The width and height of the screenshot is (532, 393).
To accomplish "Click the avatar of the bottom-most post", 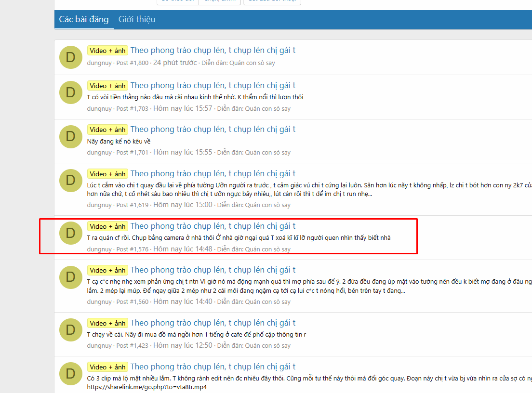I will coord(70,374).
